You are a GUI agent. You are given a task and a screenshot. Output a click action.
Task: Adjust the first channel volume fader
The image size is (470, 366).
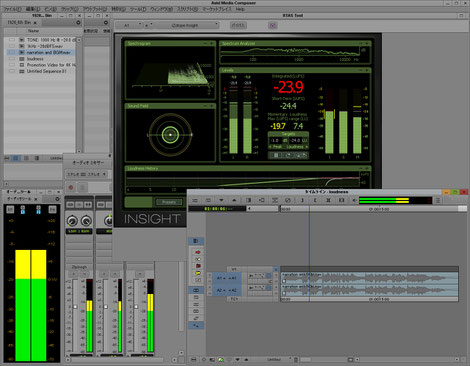point(75,307)
